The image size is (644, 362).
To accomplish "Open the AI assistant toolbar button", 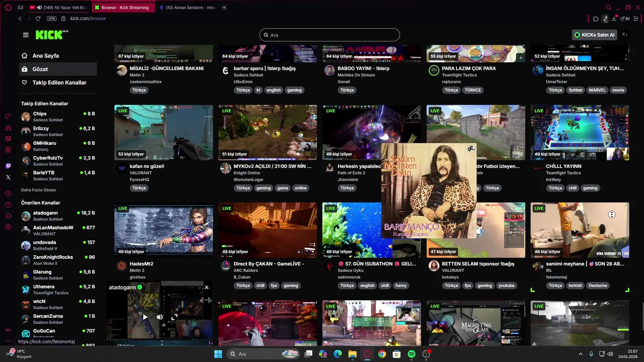I will click(625, 19).
